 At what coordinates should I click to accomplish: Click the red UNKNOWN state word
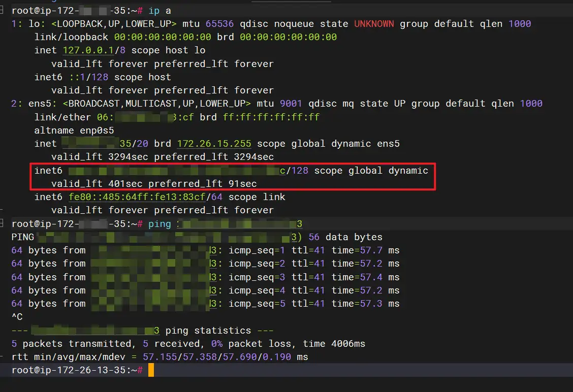point(374,24)
